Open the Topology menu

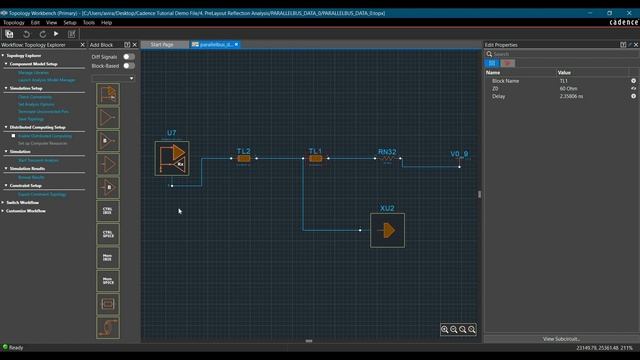14,23
